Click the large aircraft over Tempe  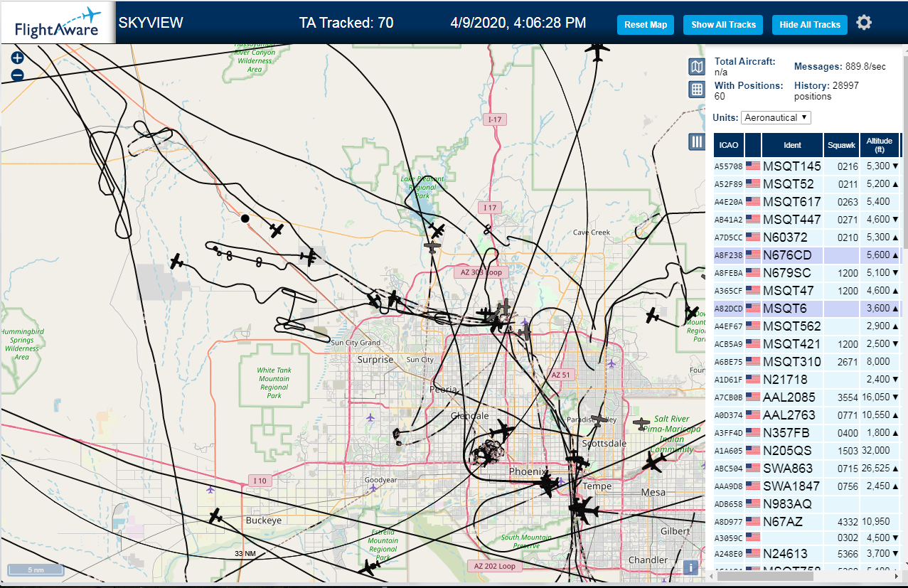point(583,509)
